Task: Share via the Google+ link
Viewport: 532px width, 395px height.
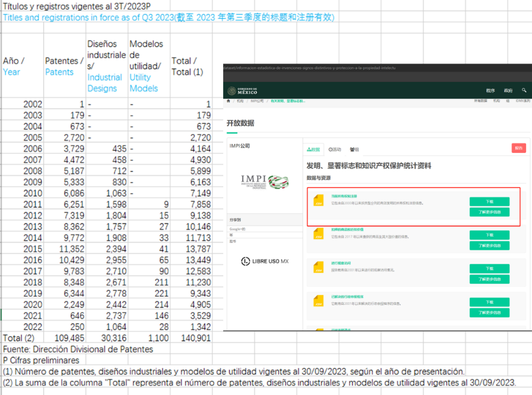Action: 237,229
